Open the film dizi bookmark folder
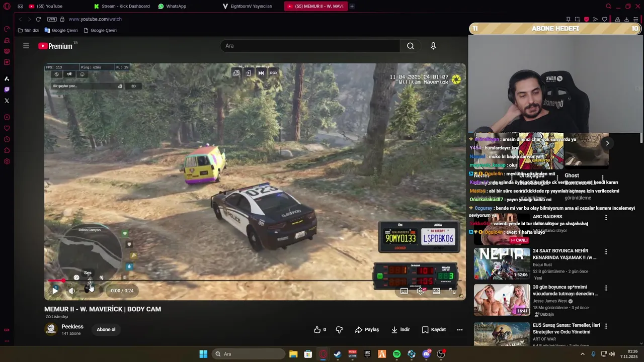 (x=28, y=30)
